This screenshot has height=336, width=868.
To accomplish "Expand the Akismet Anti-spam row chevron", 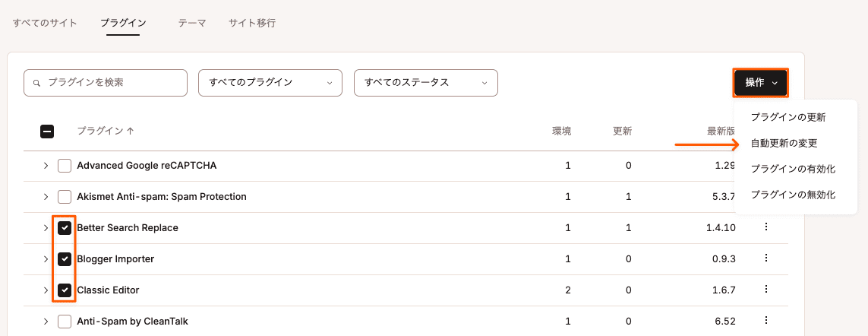I will point(46,197).
